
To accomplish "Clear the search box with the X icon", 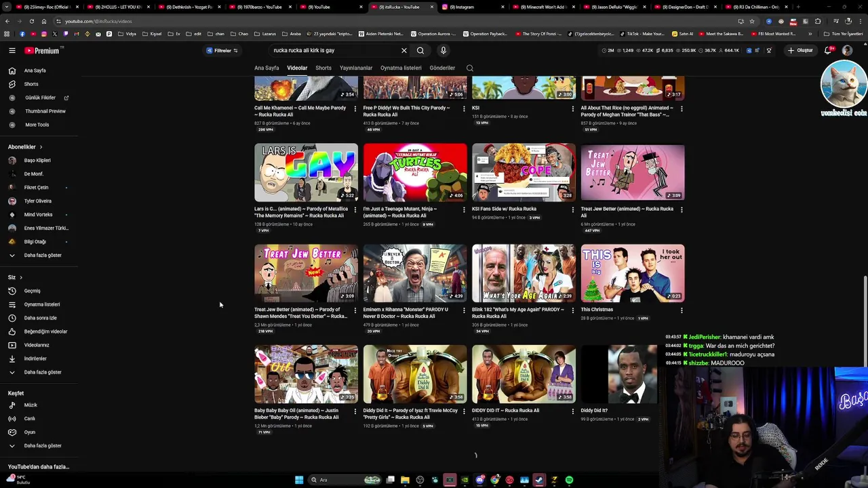I will click(x=403, y=50).
